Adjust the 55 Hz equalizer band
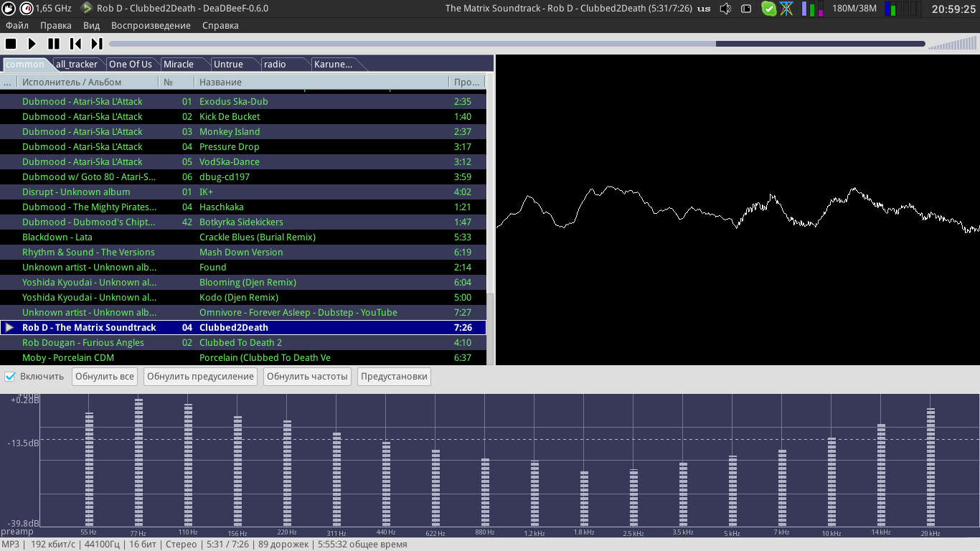This screenshot has width=980, height=551. (x=89, y=469)
